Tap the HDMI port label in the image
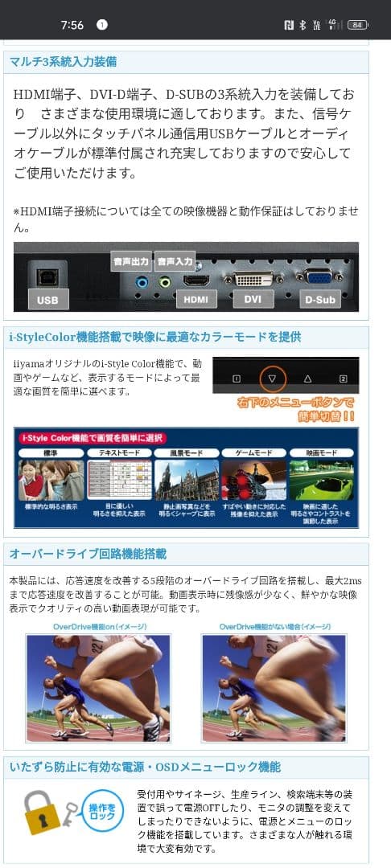This screenshot has height=868, width=391. (196, 300)
